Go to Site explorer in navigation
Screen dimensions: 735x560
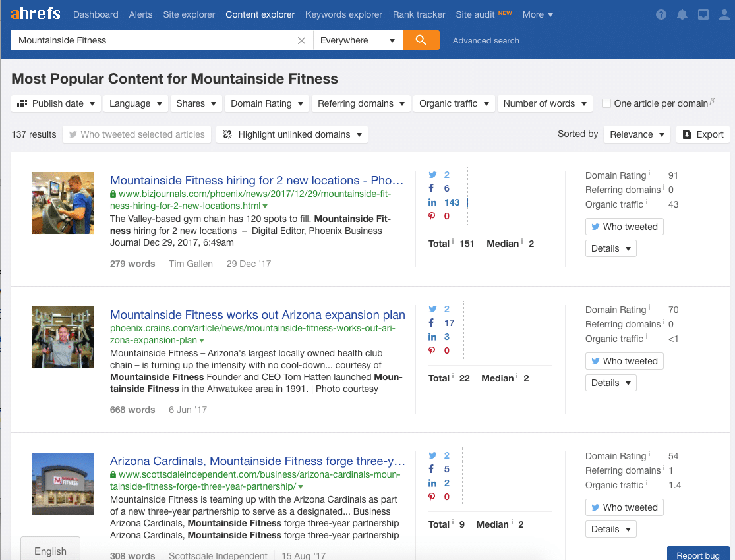coord(189,14)
